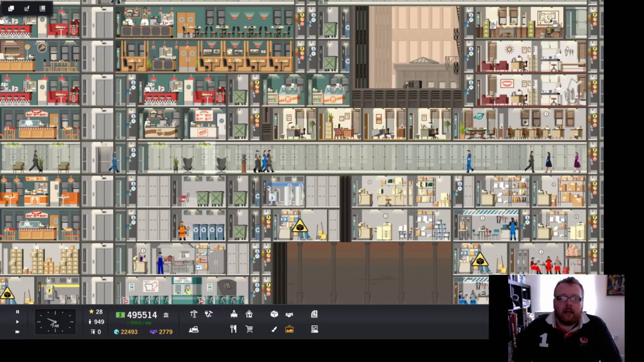Viewport: 644px width, 362px height.
Task: Click the yellow package warning sign near right elevator
Action: point(479,259)
